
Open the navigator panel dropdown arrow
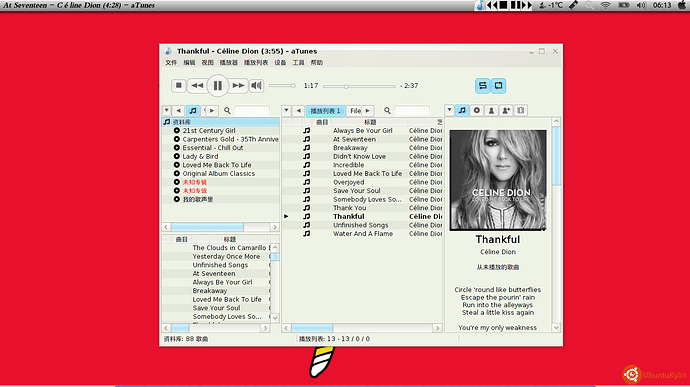[x=167, y=111]
